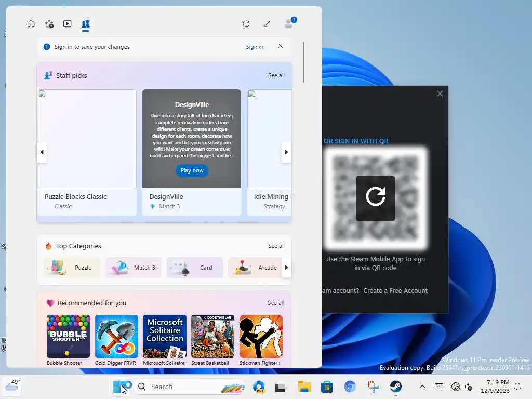Click the taskbar Search box
The image size is (532, 399).
tap(190, 387)
